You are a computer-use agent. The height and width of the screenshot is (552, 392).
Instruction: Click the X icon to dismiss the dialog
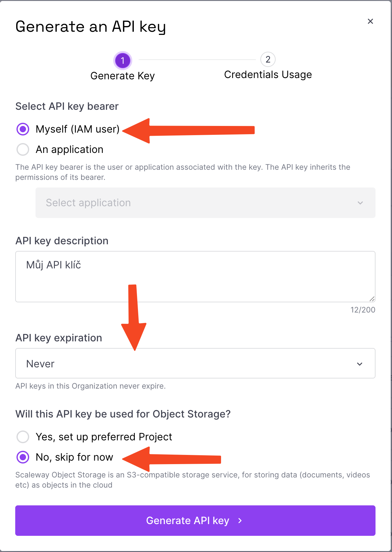[x=370, y=21]
